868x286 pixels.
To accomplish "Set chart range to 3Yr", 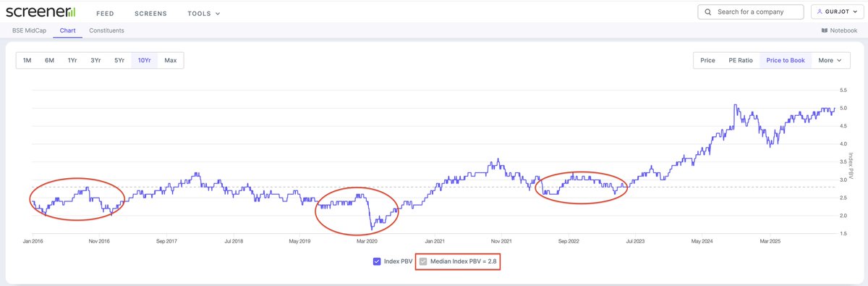I will click(x=95, y=60).
